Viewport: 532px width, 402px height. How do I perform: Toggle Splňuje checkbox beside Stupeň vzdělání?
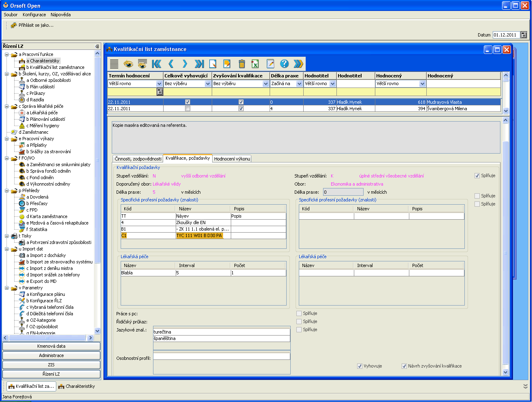(x=477, y=176)
